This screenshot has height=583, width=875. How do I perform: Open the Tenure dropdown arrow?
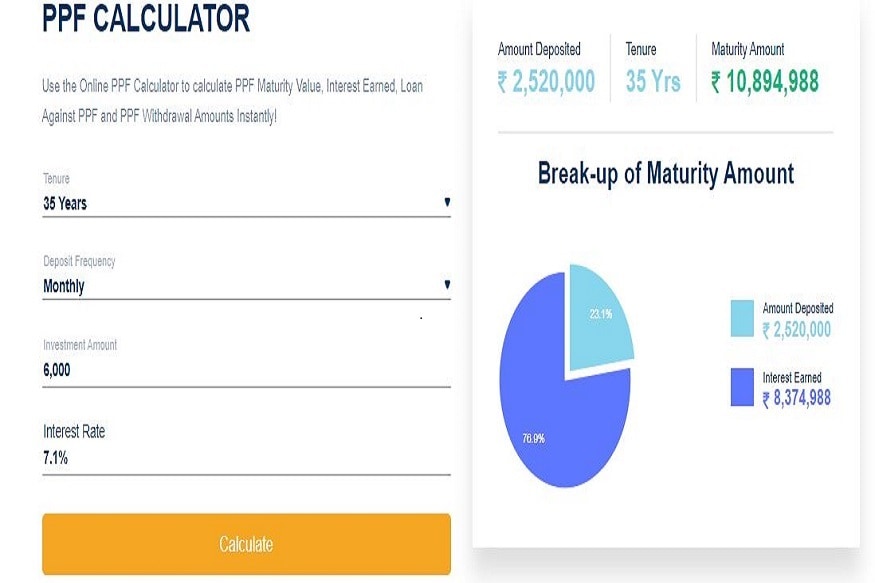447,202
